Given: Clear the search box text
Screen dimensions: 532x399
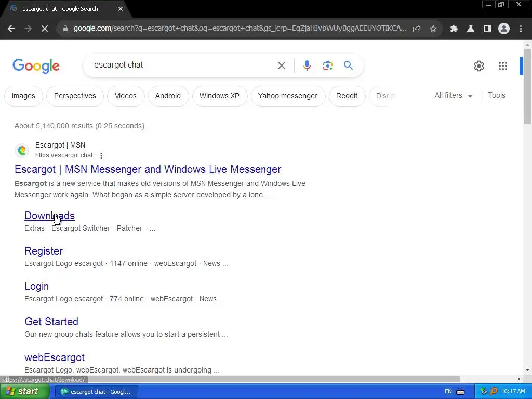Looking at the screenshot, I should pyautogui.click(x=282, y=65).
